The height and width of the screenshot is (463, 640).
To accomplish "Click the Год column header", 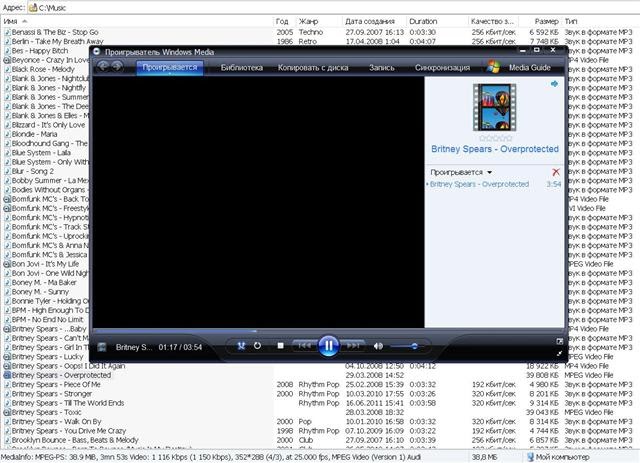I will coord(282,21).
